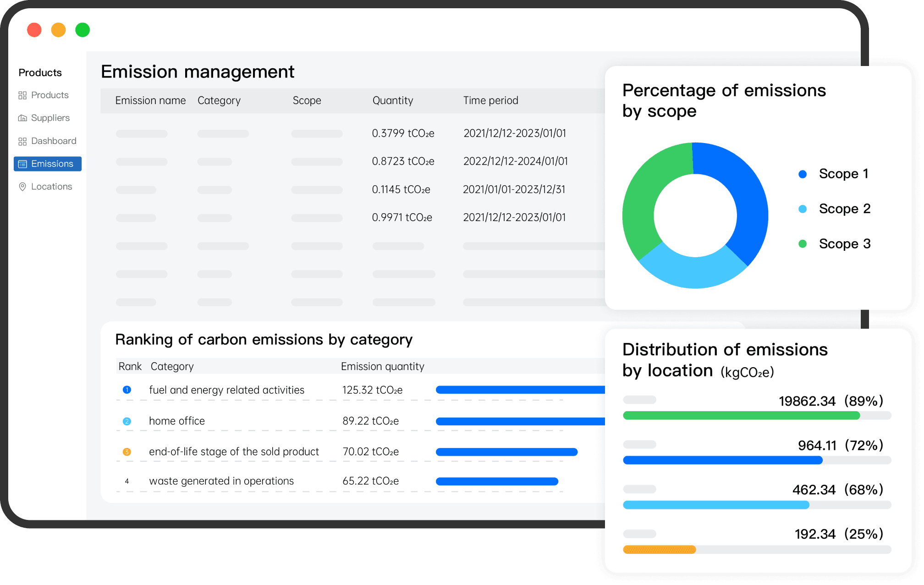Sort by the Time period column header
Image resolution: width=924 pixels, height=585 pixels.
point(490,100)
